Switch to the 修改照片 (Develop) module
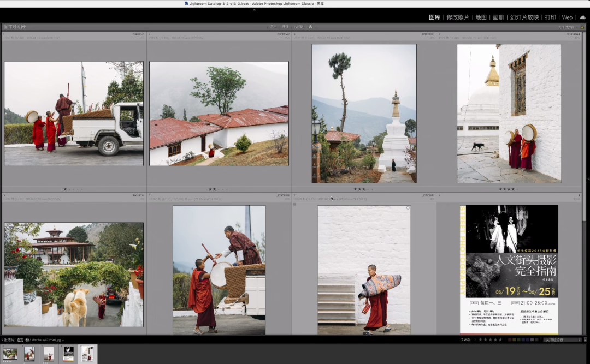Image resolution: width=590 pixels, height=364 pixels. click(x=458, y=17)
